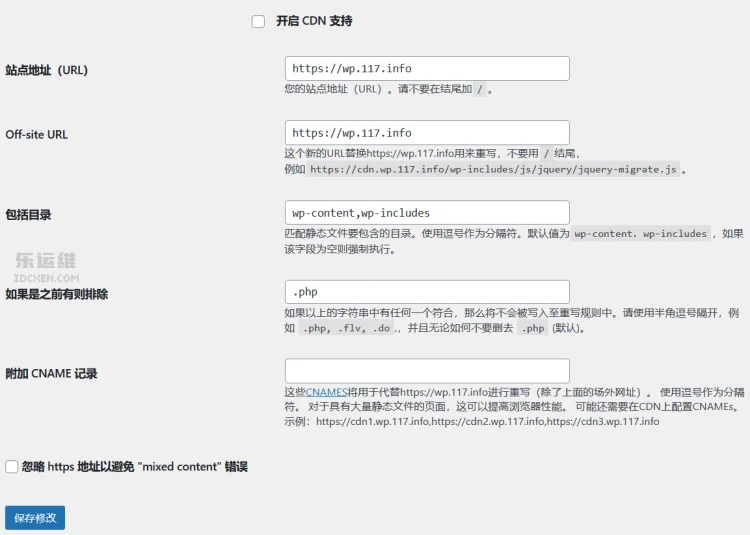The image size is (750, 535).
Task: Tick the 忽略 https 地址 checkbox
Action: click(x=12, y=466)
